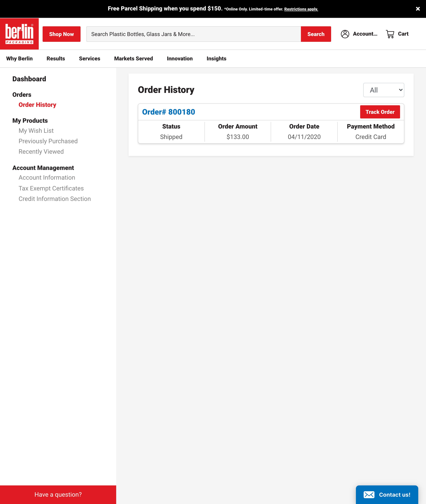Open the Why Berlin menu
This screenshot has height=504, width=426.
tap(19, 59)
